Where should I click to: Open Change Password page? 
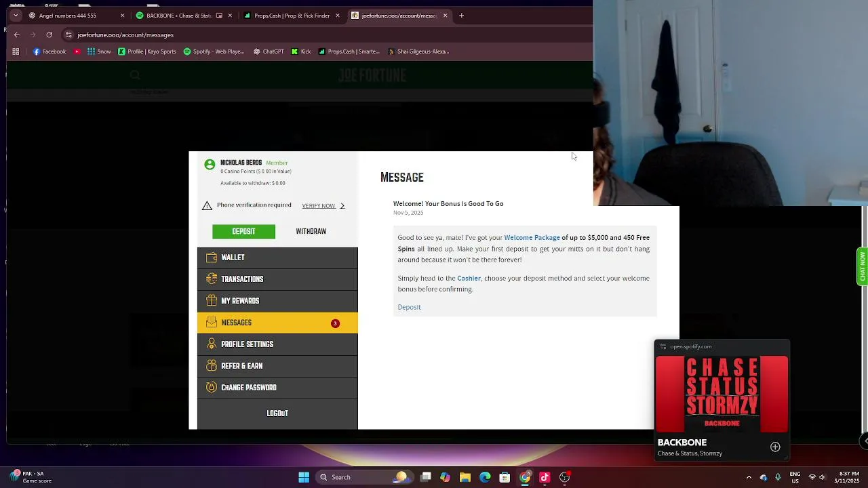tap(277, 388)
